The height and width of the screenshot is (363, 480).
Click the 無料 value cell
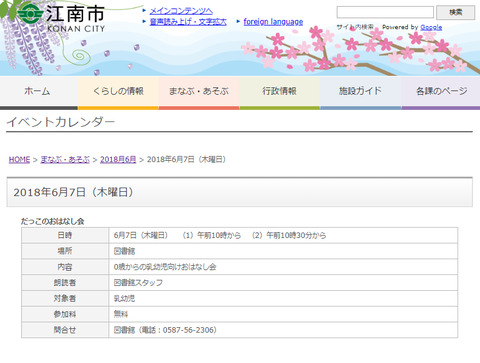click(x=283, y=314)
